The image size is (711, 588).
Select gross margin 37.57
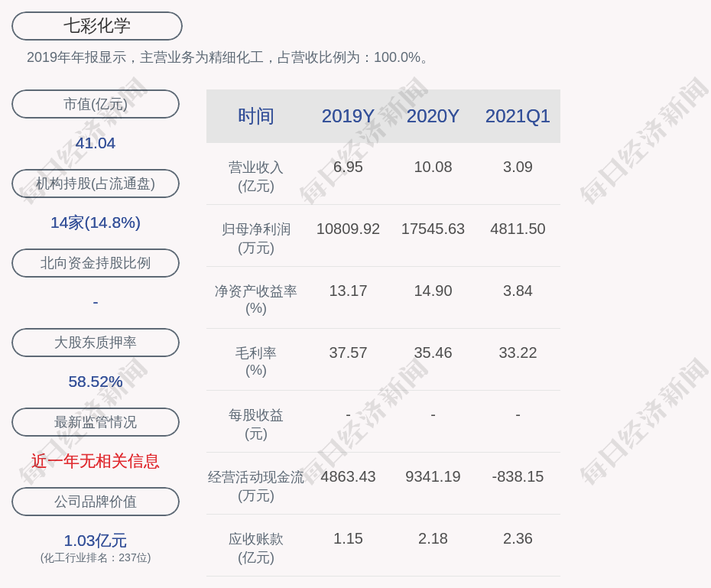[x=349, y=352]
